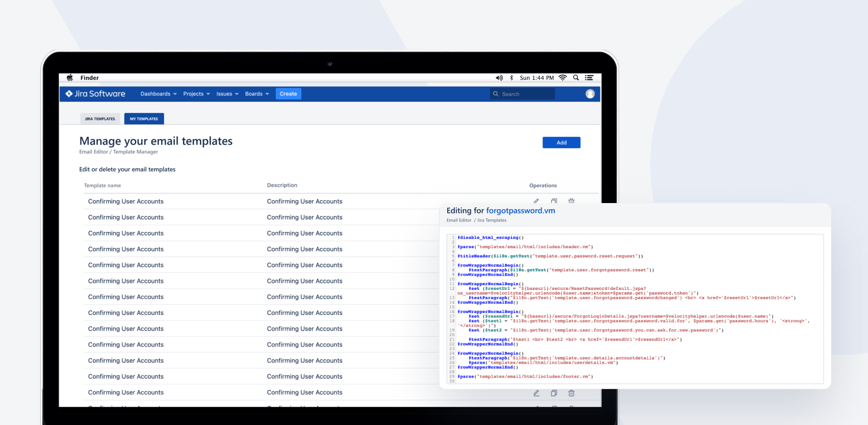Click the edit pencil icon for the first template
This screenshot has height=425, width=868.
[536, 201]
